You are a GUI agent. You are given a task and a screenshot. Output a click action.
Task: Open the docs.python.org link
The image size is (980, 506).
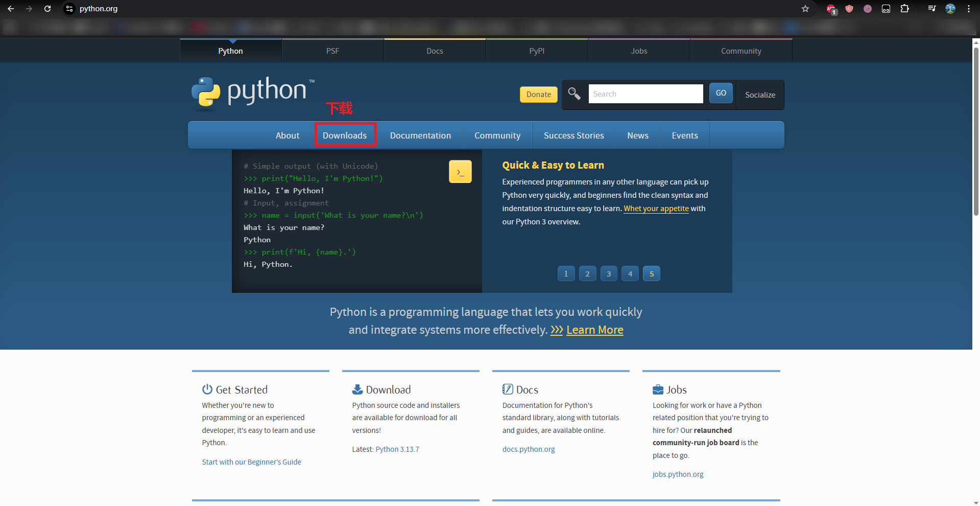(x=529, y=449)
